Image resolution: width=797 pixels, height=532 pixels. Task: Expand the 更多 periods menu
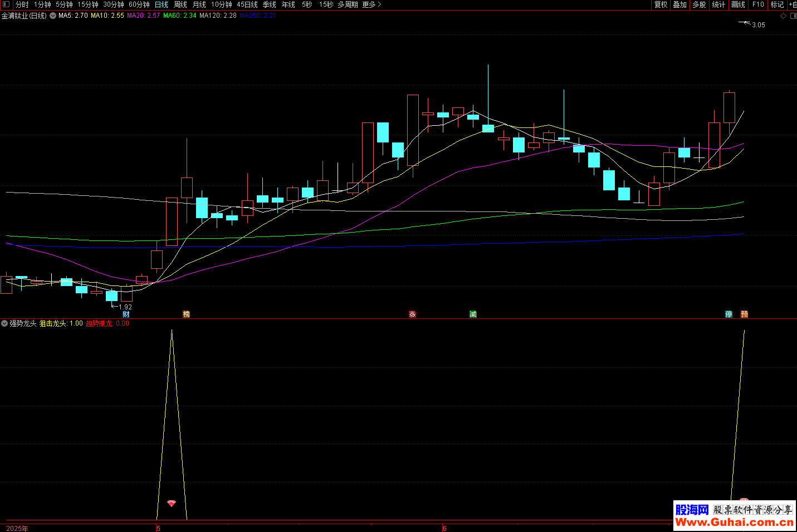pos(371,4)
